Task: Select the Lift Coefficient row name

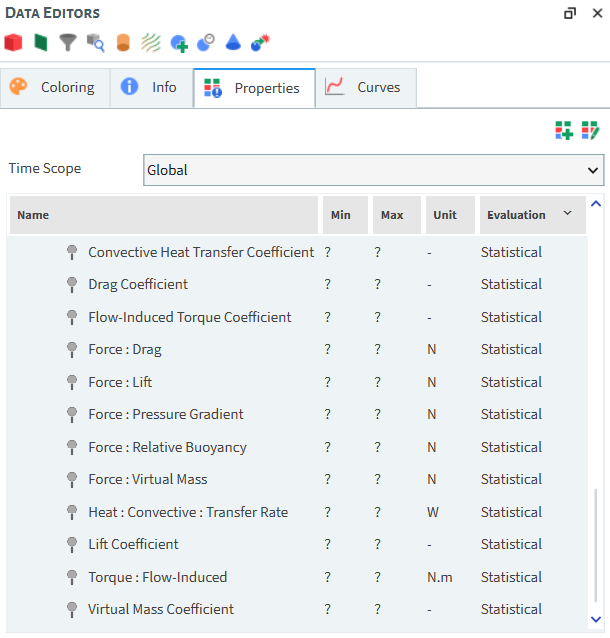Action: (x=133, y=544)
